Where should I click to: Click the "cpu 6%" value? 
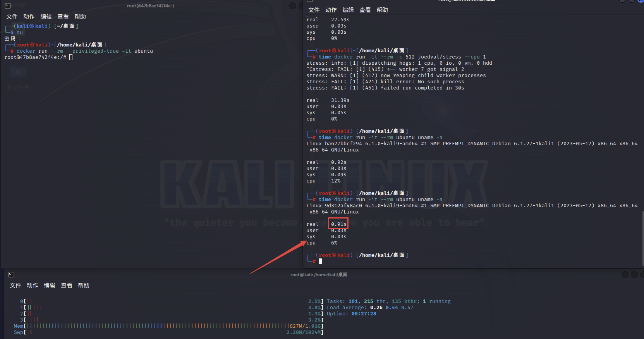tap(322, 243)
